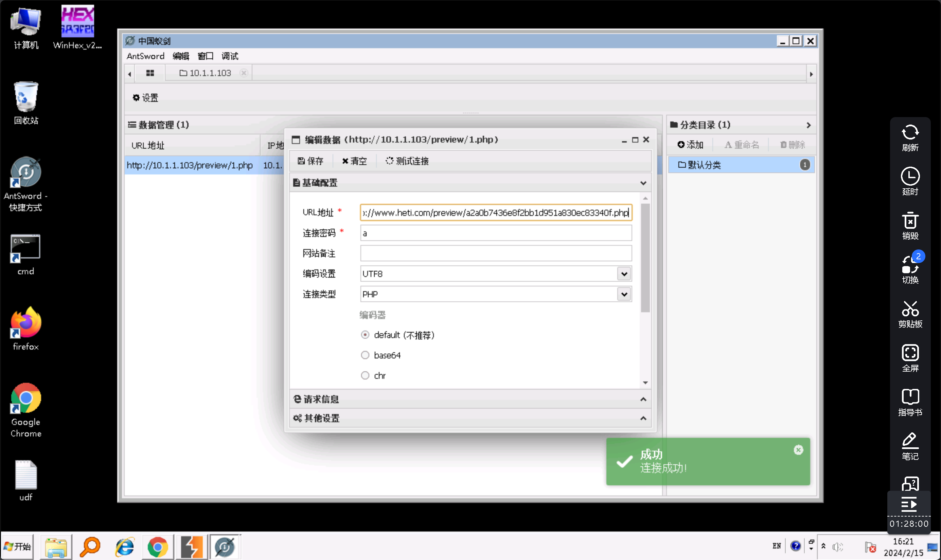Open the AntSword menu
The image size is (941, 560).
(x=145, y=56)
